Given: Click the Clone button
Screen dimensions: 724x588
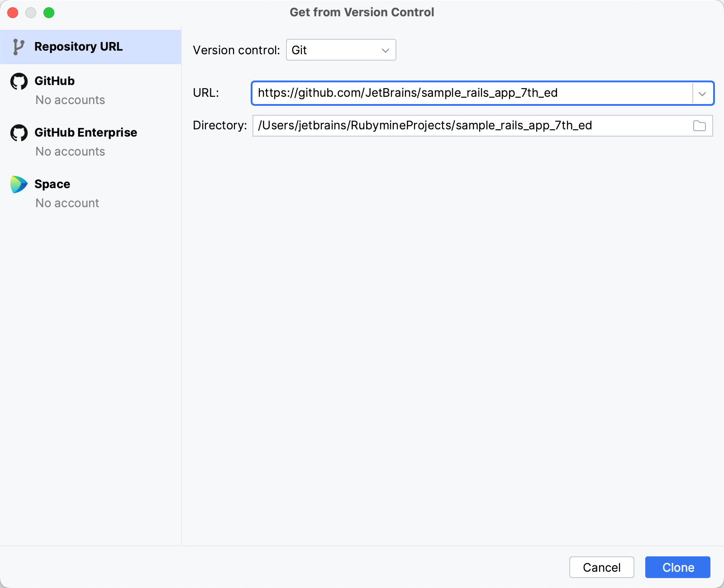Looking at the screenshot, I should 677,567.
